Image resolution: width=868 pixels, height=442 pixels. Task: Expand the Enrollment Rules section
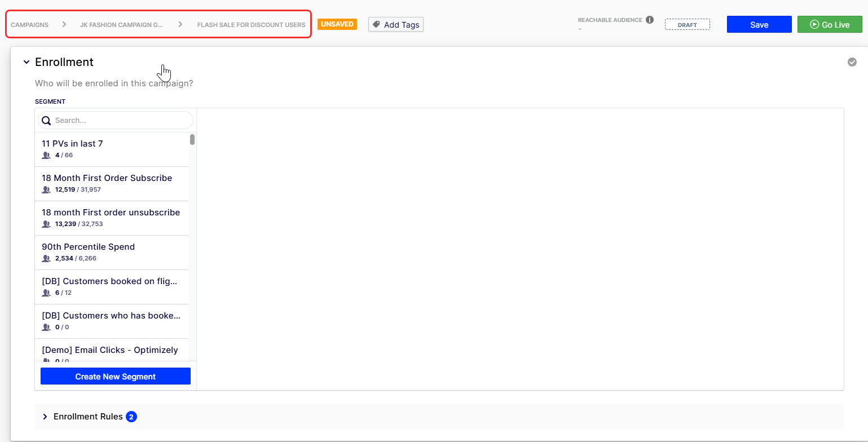point(45,417)
